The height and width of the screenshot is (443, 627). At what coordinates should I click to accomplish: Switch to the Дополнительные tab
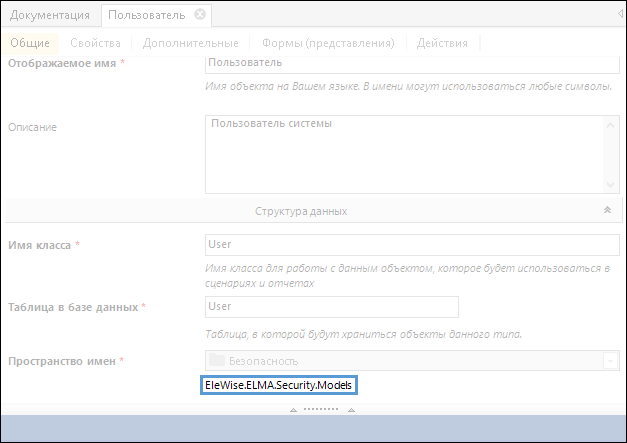click(190, 43)
